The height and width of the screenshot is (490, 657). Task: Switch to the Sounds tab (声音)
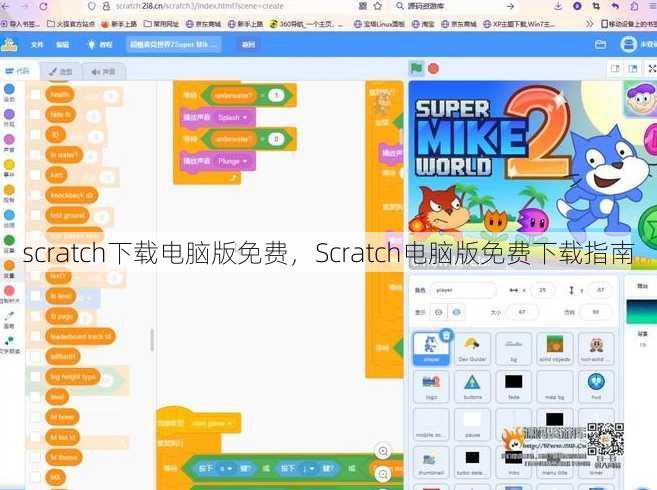tap(103, 72)
